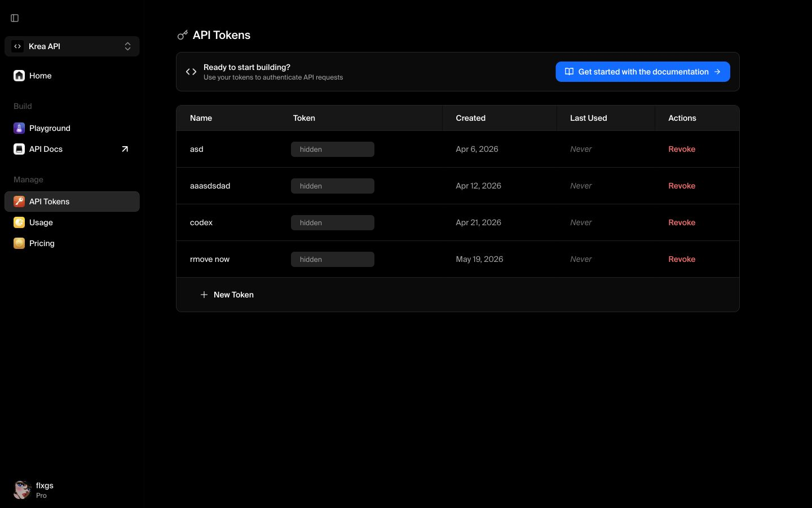Reveal the hidden token for aaasdsdad

(x=333, y=186)
